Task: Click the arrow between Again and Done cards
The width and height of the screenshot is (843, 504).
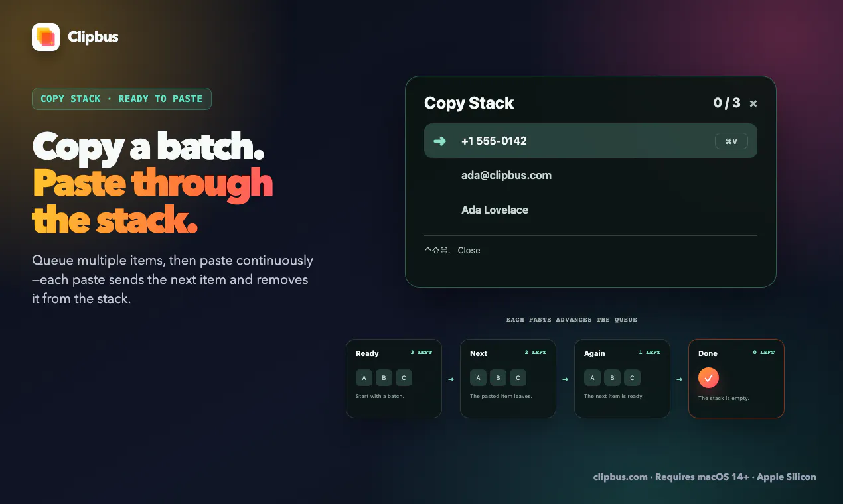Action: click(679, 379)
